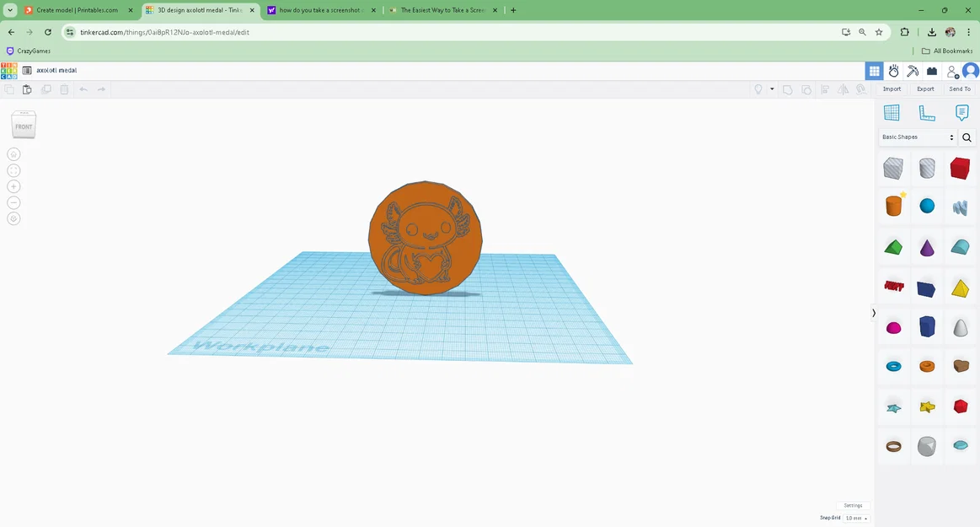The height and width of the screenshot is (527, 980).
Task: Select the orange axolotl medal model
Action: tap(425, 238)
